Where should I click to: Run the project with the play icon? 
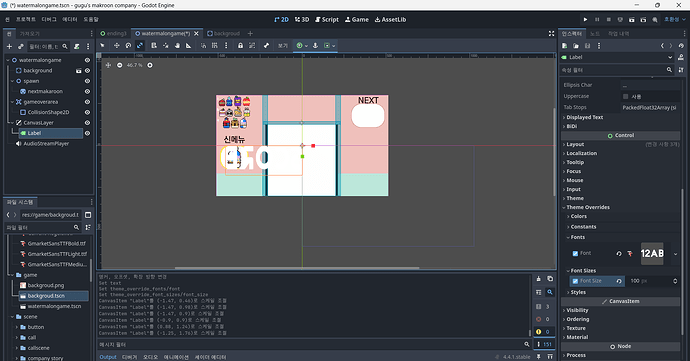[585, 19]
